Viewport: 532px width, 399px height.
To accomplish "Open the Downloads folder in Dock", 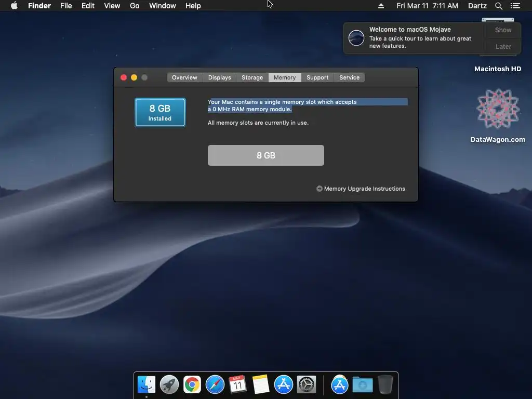I will [x=362, y=385].
